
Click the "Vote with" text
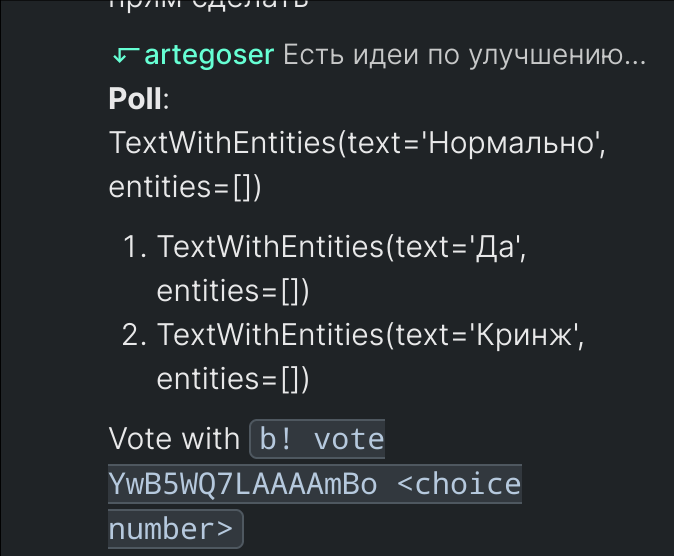click(174, 439)
